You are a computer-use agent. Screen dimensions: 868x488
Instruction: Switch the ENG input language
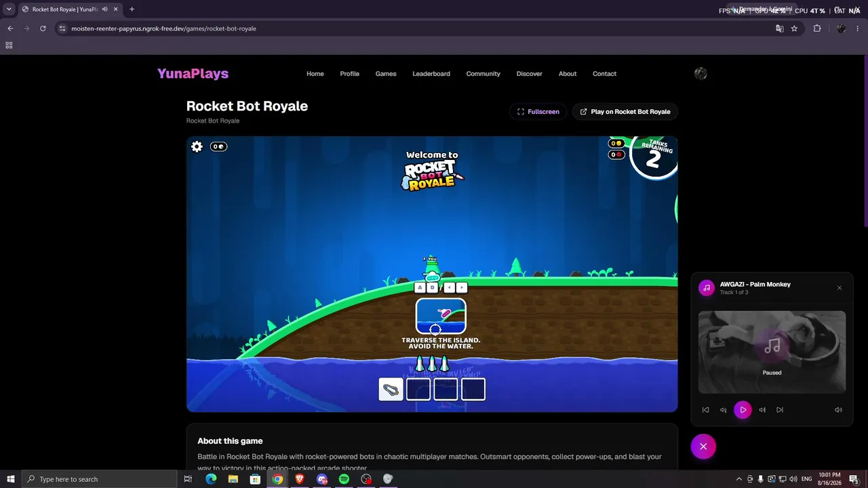click(807, 479)
